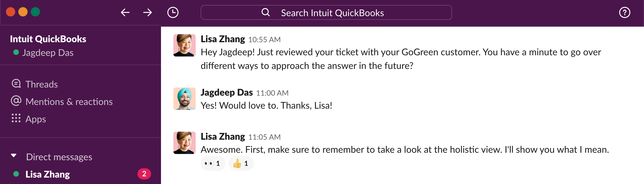The width and height of the screenshot is (644, 184).
Task: Open the Apps section
Action: 35,119
